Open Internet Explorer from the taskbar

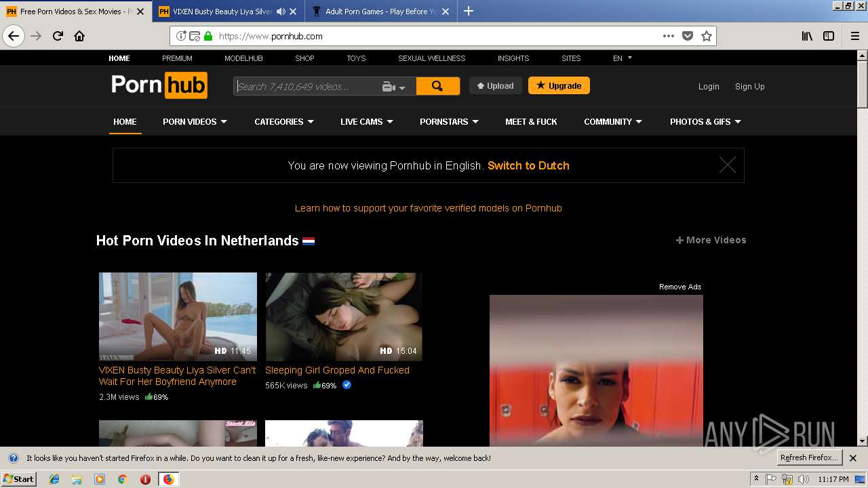coord(54,479)
